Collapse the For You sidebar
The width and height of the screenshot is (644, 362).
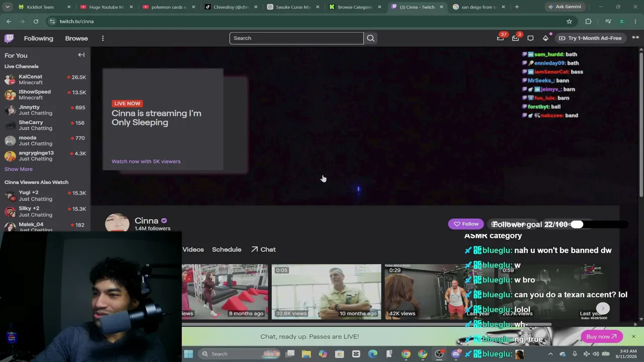click(x=81, y=55)
